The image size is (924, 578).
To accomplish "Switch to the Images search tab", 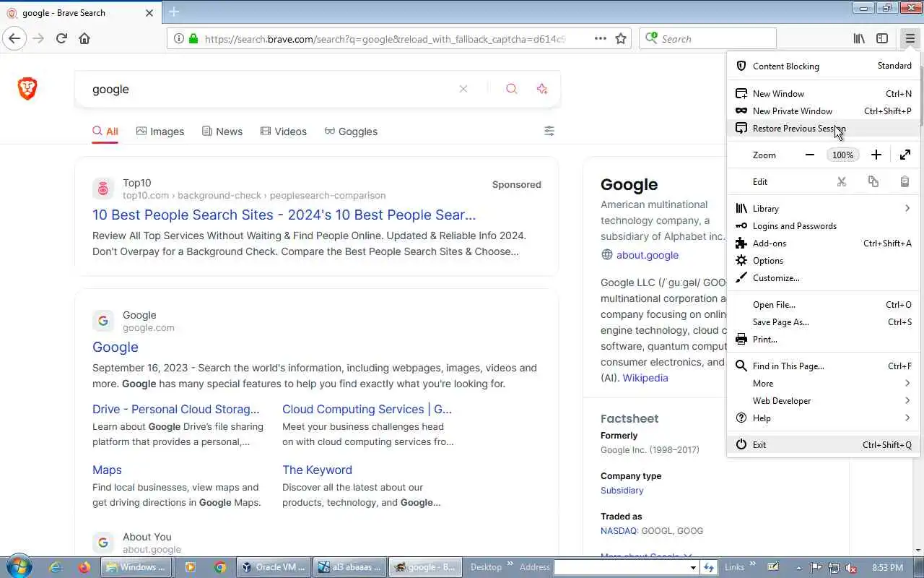I will click(160, 131).
